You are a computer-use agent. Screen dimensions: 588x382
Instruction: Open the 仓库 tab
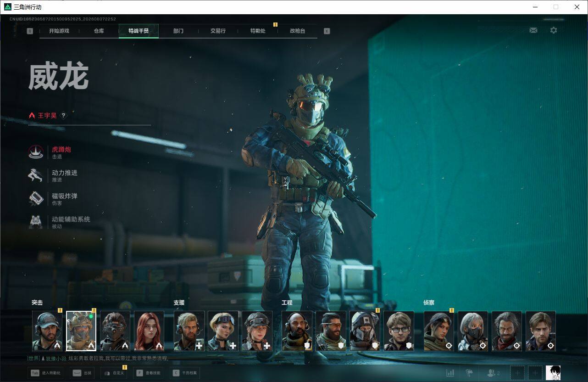99,31
